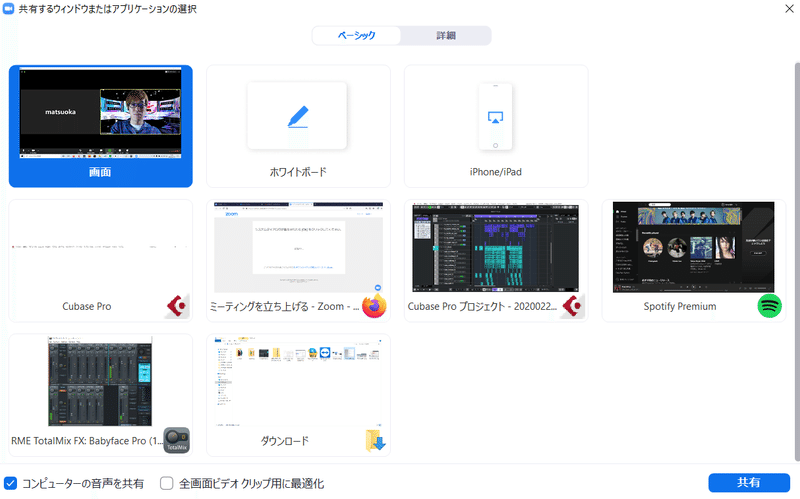Close the share selection dialog
800x499 pixels.
[789, 9]
